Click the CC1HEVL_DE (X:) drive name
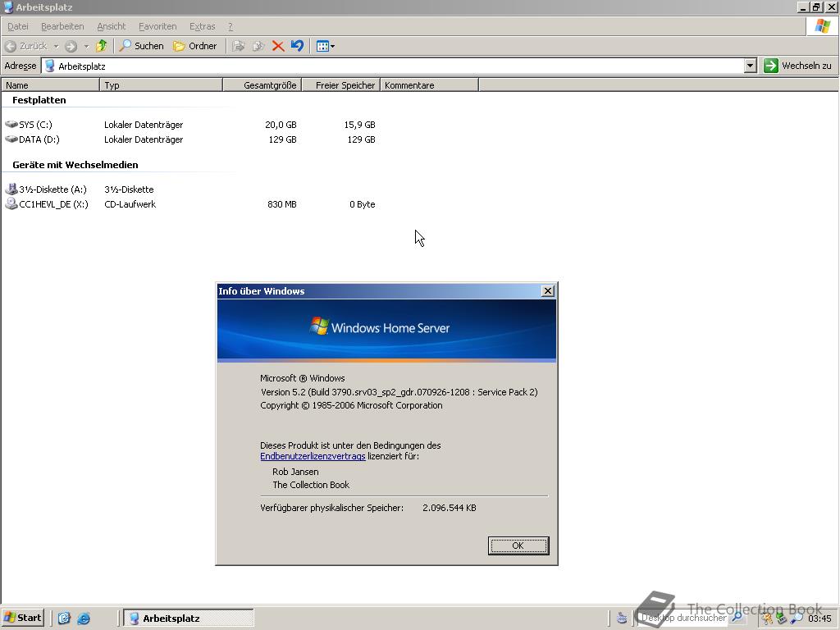This screenshot has height=630, width=840. pos(53,204)
